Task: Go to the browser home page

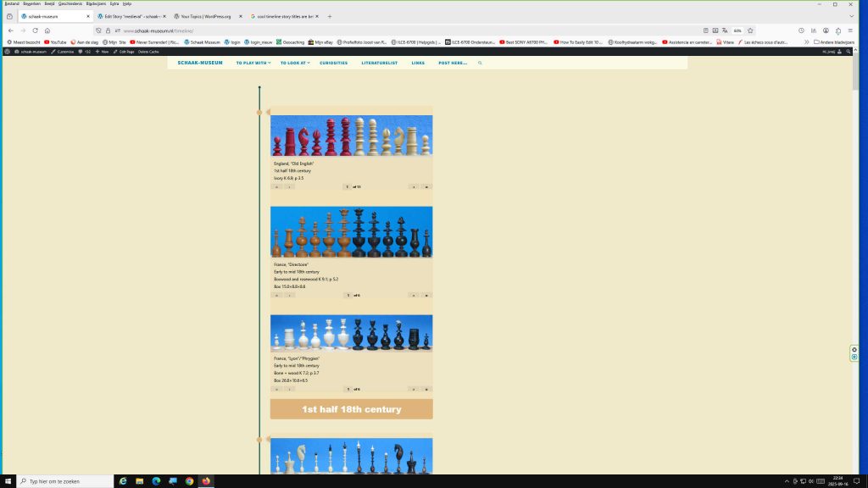Action: 47,30
